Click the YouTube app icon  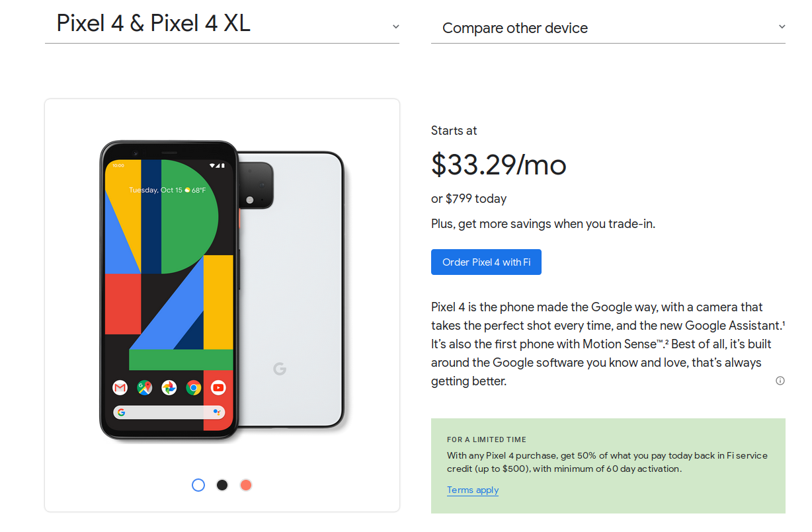click(218, 388)
